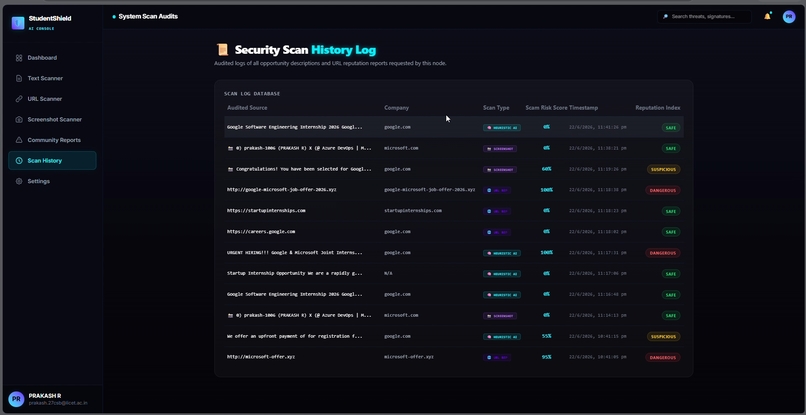Click SAFE badge in Startup Internship Opportunity row
This screenshot has width=806, height=415.
tap(671, 274)
